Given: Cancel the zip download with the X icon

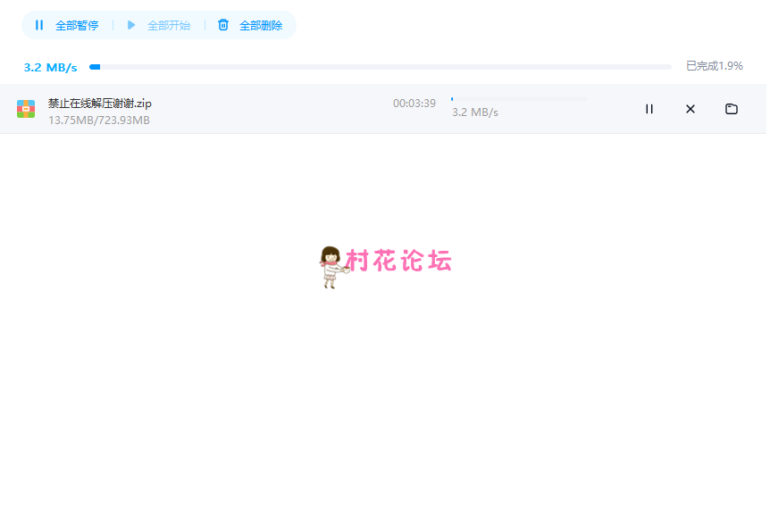Looking at the screenshot, I should [x=690, y=109].
